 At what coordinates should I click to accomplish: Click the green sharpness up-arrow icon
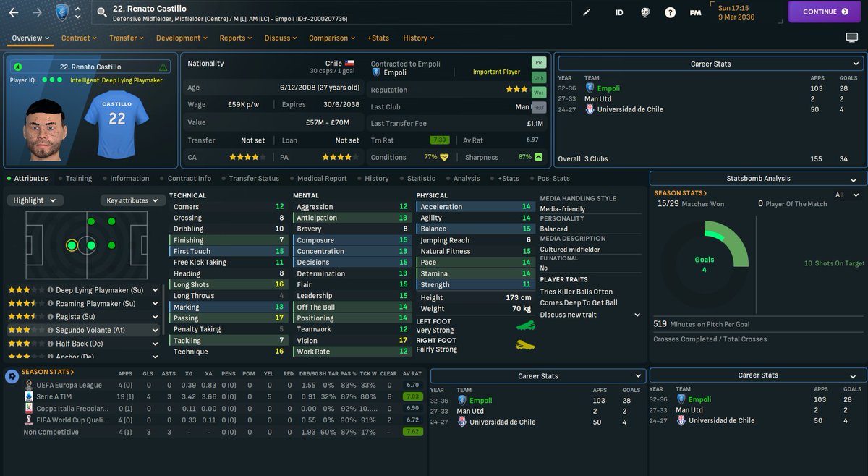pyautogui.click(x=539, y=157)
